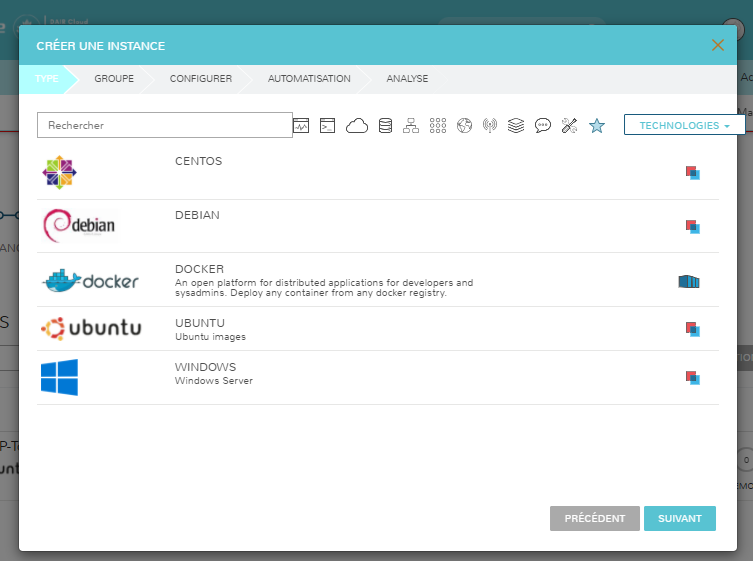This screenshot has height=561, width=753.
Task: Click the monitoring category filter icon
Action: [x=301, y=125]
